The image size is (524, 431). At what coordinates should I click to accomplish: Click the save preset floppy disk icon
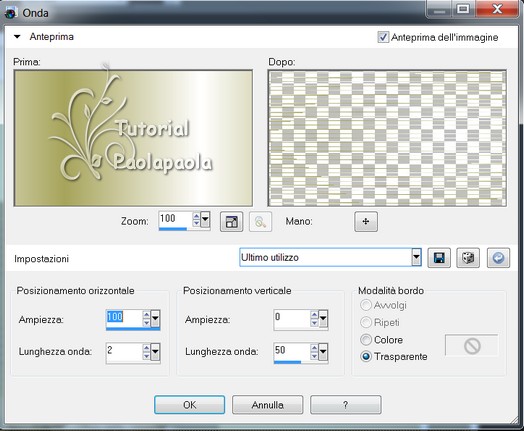click(439, 258)
